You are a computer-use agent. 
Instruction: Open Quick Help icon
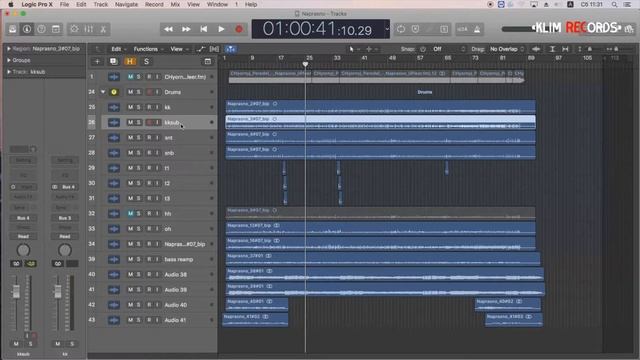coord(41,29)
